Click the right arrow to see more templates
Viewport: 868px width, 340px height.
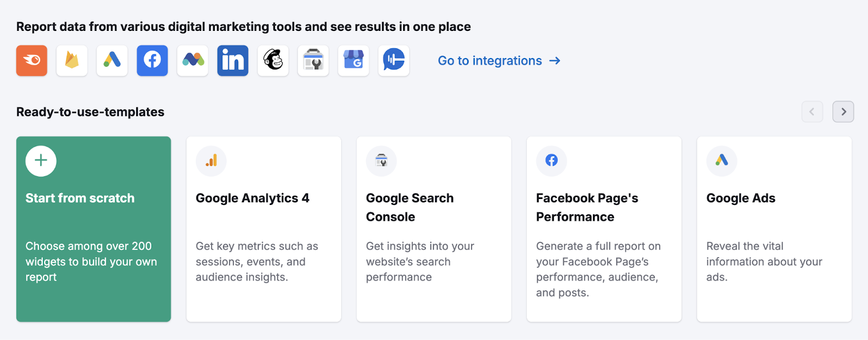click(x=843, y=112)
